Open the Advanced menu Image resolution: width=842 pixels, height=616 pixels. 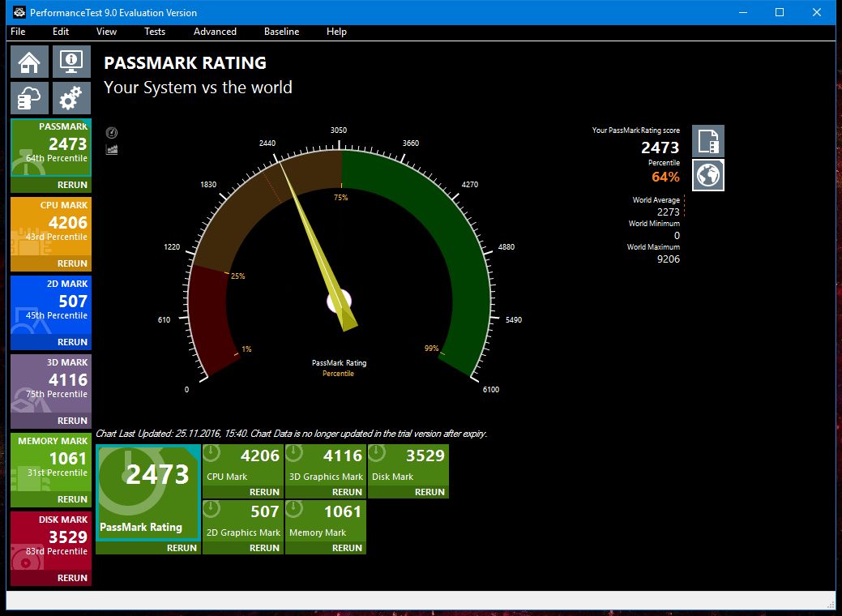tap(215, 31)
